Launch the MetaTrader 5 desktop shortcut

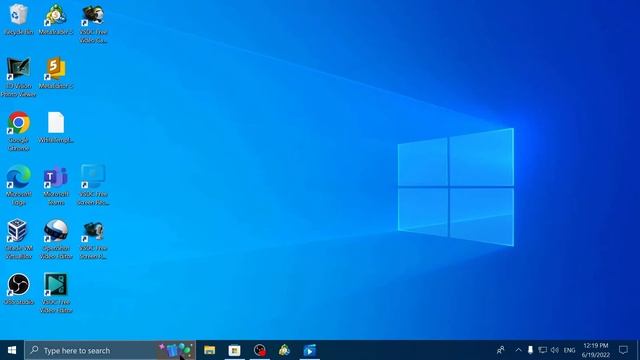click(56, 20)
